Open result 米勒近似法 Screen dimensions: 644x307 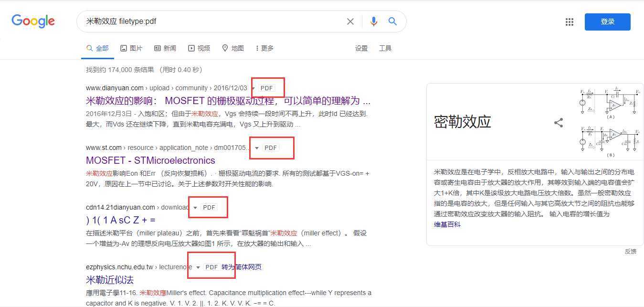pyautogui.click(x=110, y=280)
